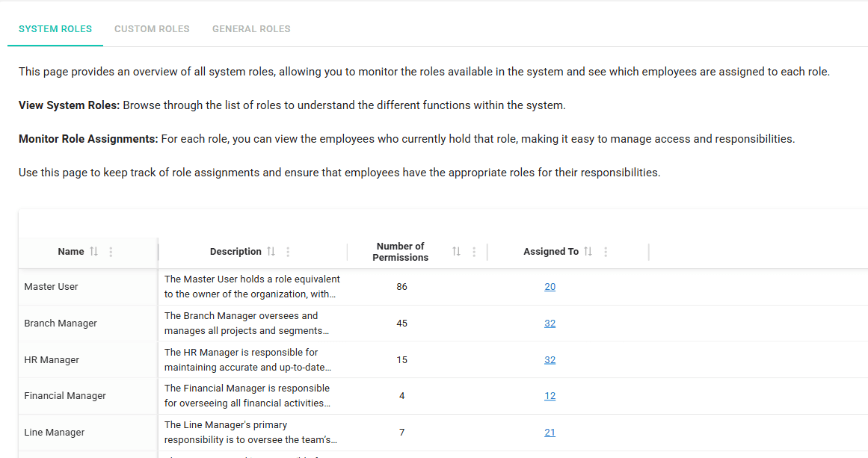View HR Manager's 32 assigned employees
The image size is (868, 458).
(x=550, y=359)
